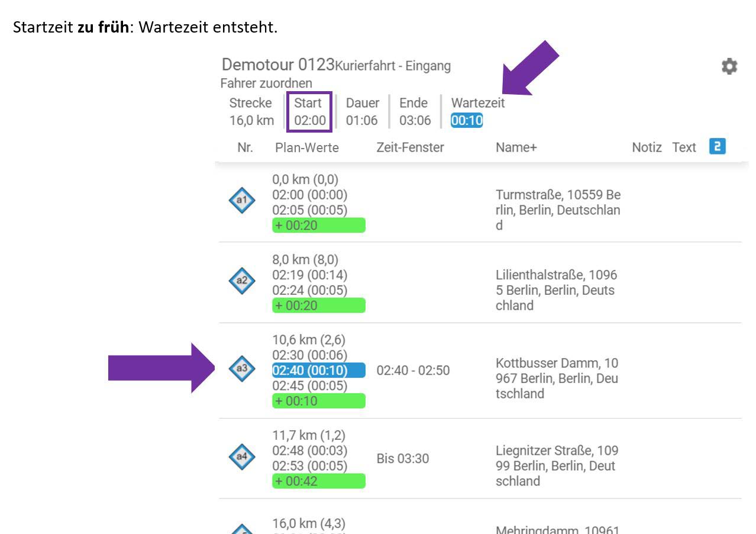Click stop marker icon a4
The image size is (756, 534).
tap(241, 457)
